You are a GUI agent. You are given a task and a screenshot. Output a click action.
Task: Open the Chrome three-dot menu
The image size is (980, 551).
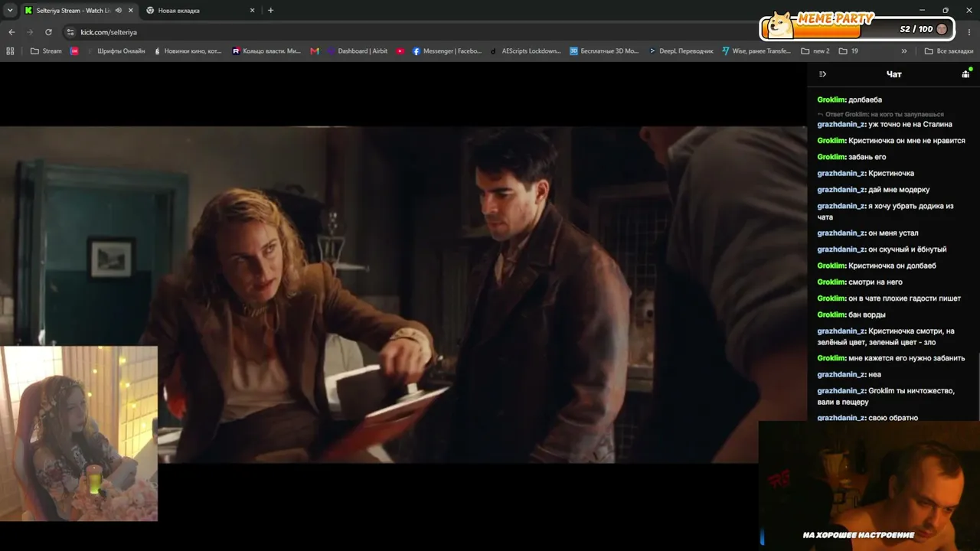point(969,32)
